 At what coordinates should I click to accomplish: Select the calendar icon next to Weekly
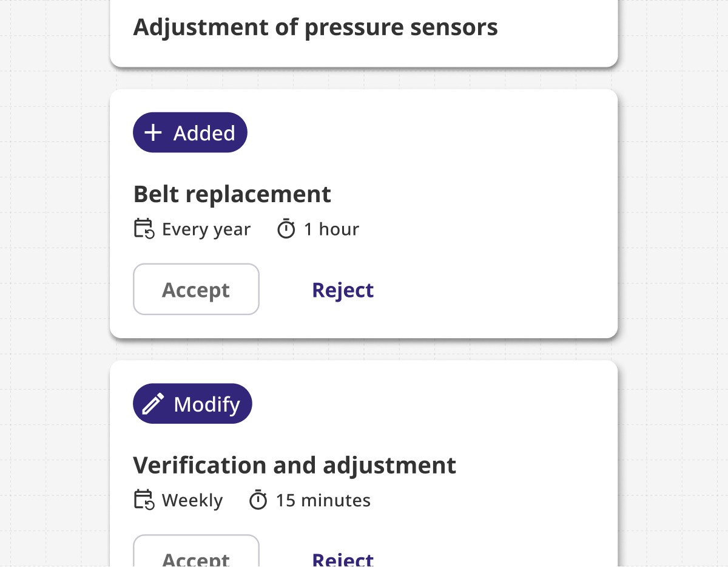pos(144,500)
